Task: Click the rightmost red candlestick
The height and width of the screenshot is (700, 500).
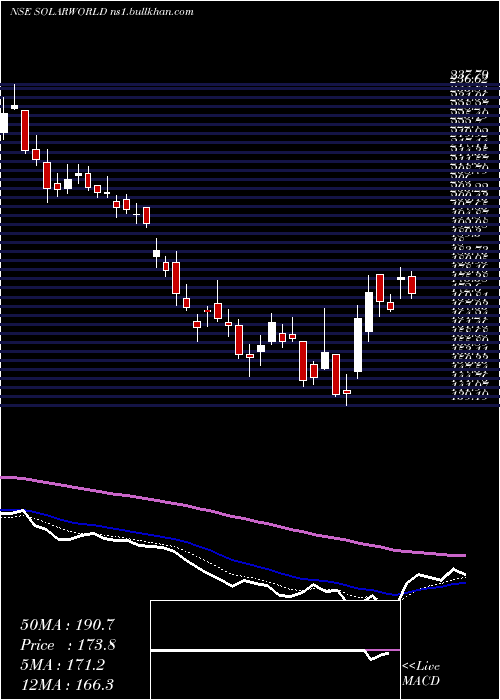Action: coord(412,285)
